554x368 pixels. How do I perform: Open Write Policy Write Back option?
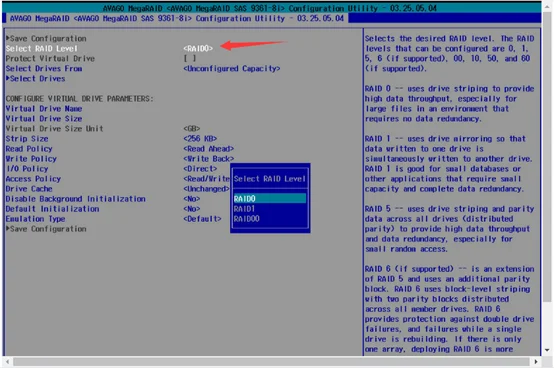(x=208, y=159)
